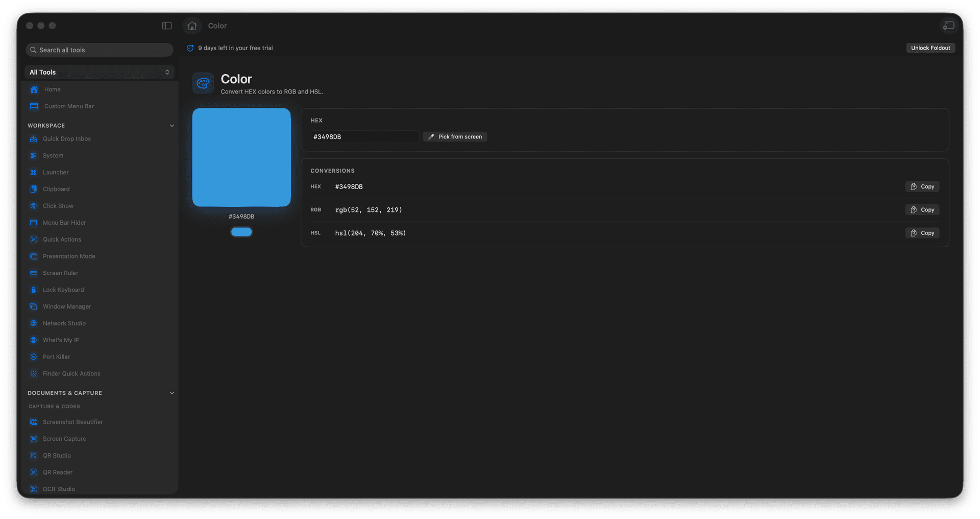980x519 pixels.
Task: Open Screenshot Beautifier icon
Action: click(x=34, y=422)
